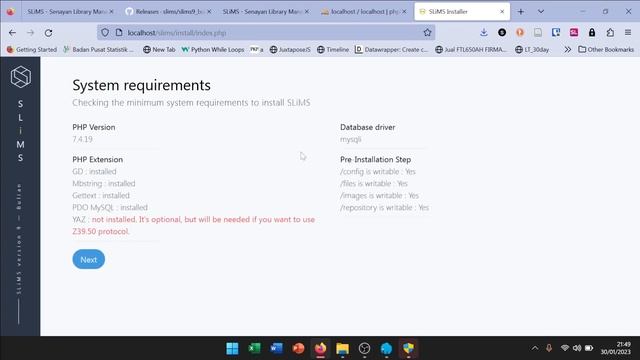Open OBS Studio from the taskbar

(364, 348)
